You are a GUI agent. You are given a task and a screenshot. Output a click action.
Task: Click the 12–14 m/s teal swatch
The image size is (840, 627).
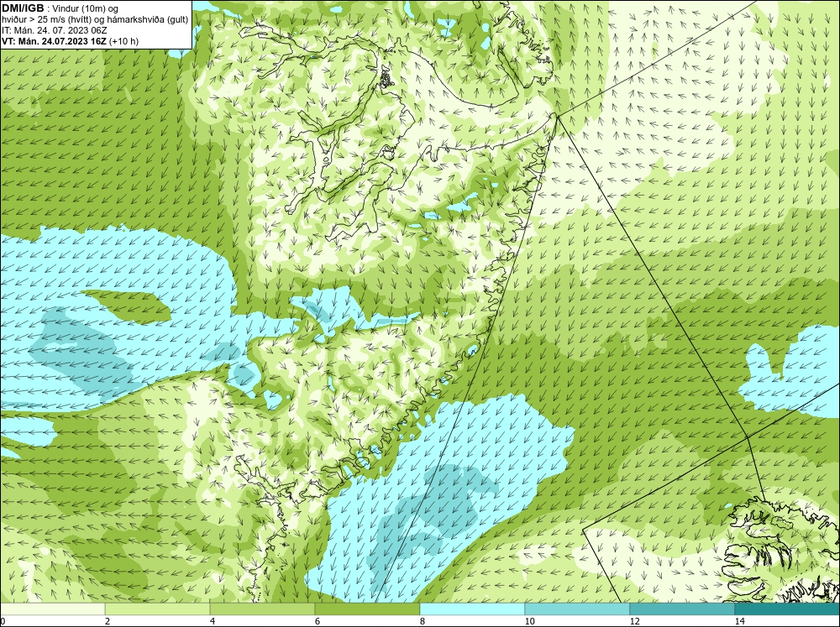[682, 609]
